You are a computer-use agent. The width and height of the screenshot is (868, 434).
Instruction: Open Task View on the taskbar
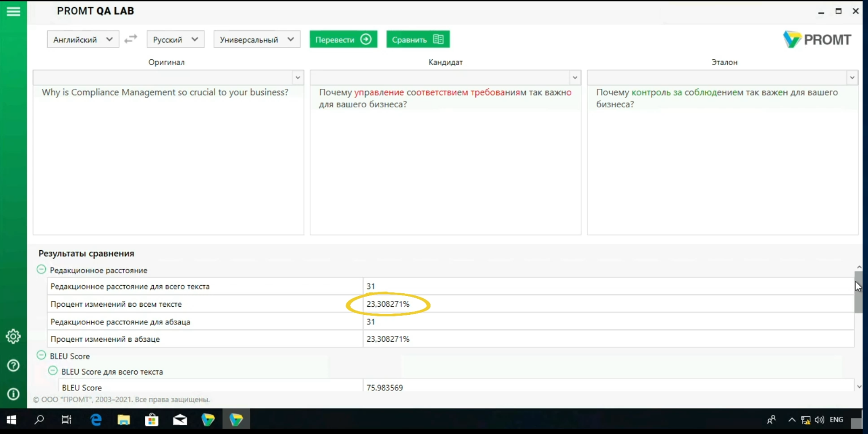(66, 420)
